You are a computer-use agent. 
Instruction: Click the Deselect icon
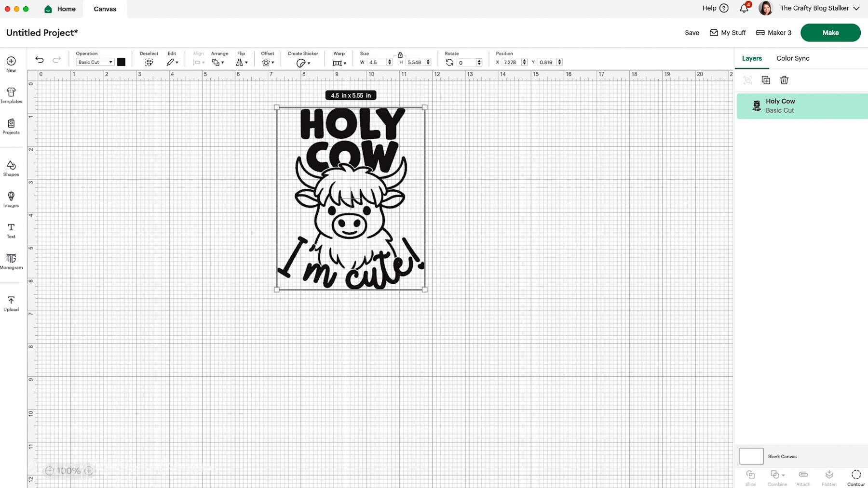tap(149, 62)
